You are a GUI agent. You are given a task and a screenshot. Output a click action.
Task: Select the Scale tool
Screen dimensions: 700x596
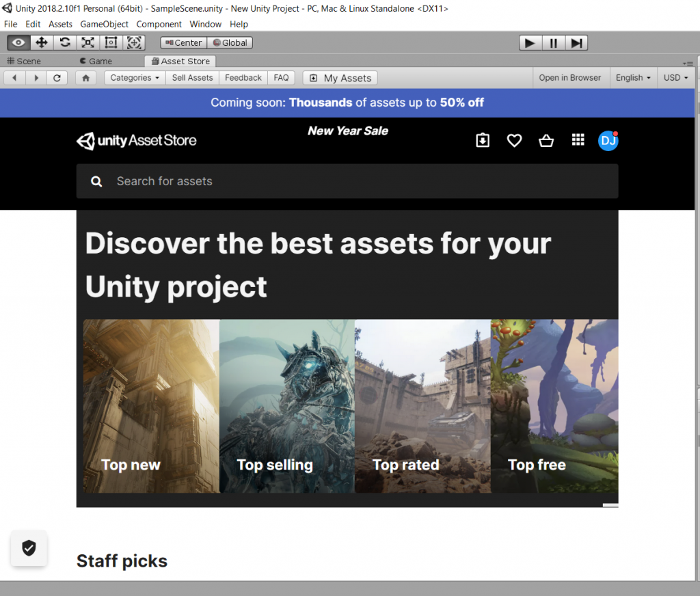pyautogui.click(x=88, y=43)
